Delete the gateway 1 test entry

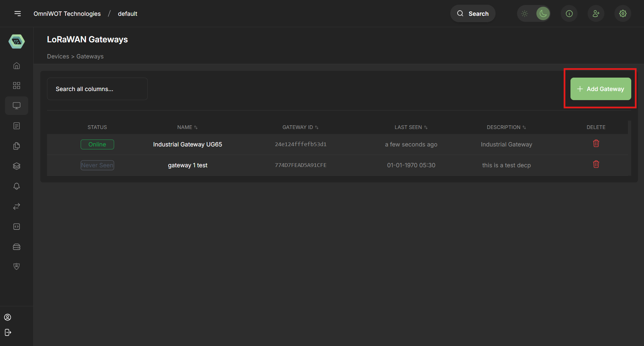[x=596, y=164]
